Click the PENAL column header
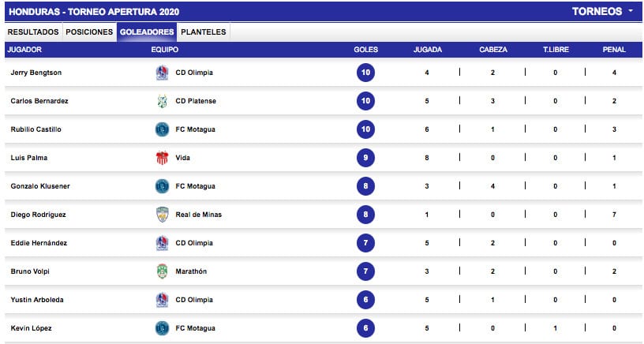 pyautogui.click(x=614, y=50)
